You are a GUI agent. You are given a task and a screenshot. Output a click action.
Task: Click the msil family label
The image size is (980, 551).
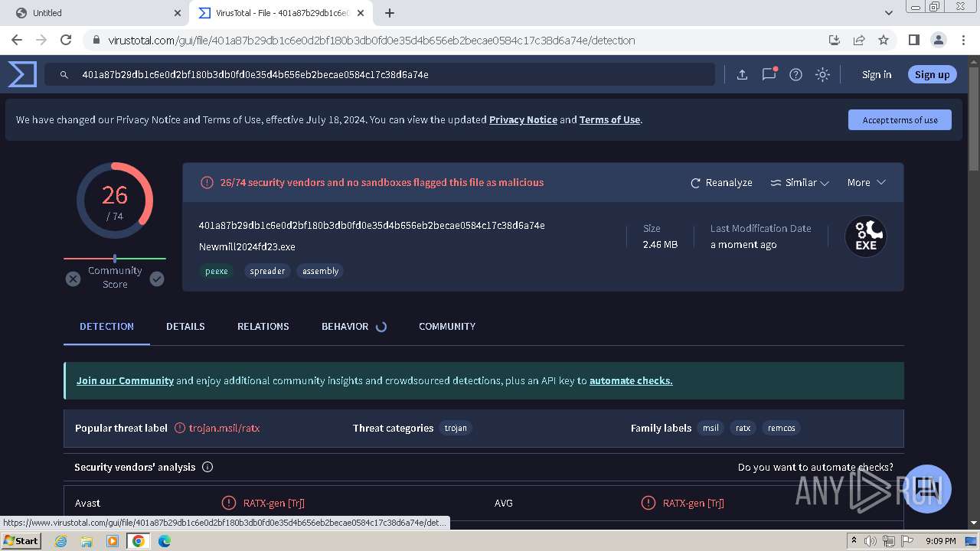point(710,428)
